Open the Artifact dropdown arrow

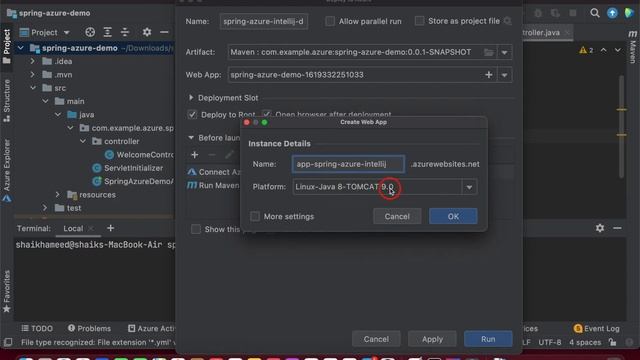tap(505, 52)
